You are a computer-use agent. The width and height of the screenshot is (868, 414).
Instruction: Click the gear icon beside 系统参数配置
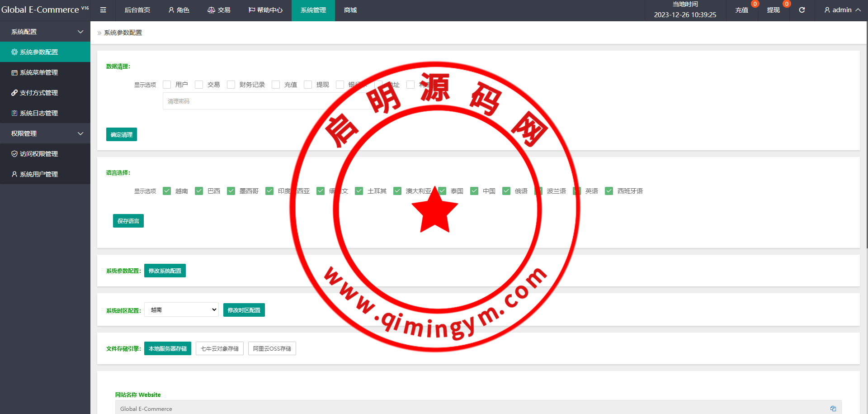tap(14, 52)
